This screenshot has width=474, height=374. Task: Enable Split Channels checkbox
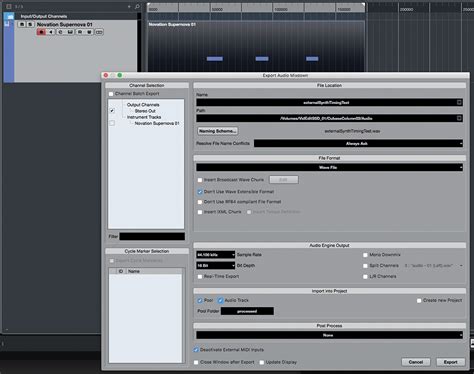[x=365, y=266]
